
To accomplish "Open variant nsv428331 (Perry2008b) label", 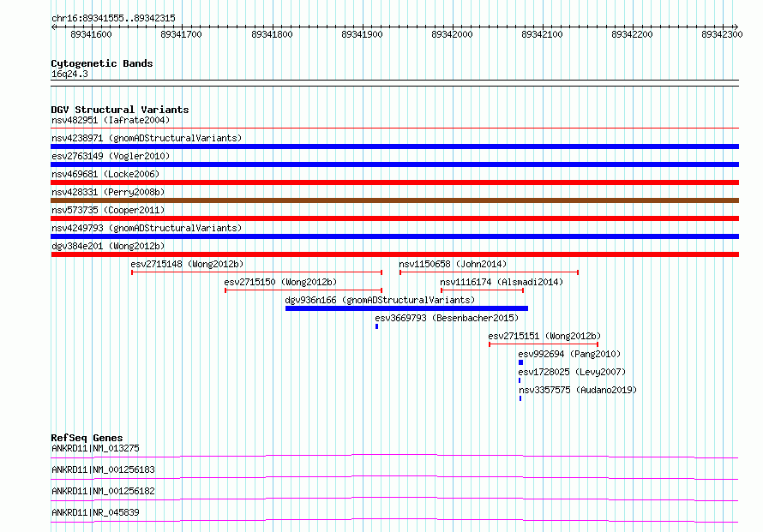I will point(108,192).
